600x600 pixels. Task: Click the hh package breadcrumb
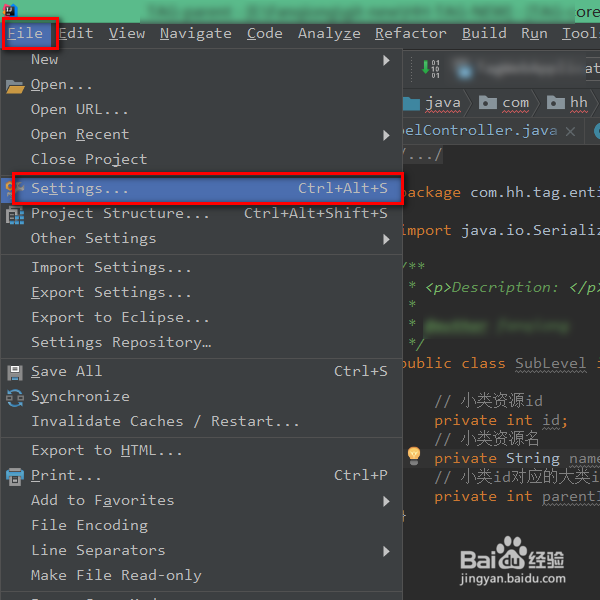pos(567,103)
